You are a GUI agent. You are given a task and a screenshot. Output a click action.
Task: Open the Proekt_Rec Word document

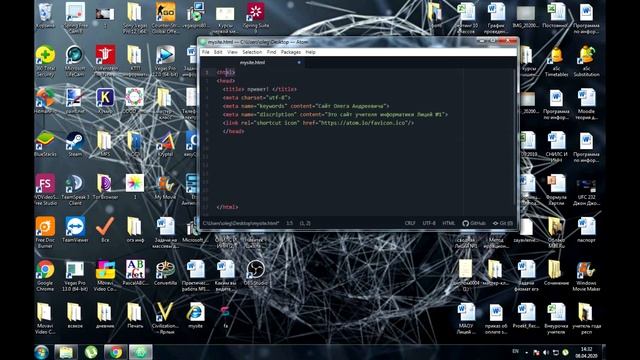tap(526, 316)
